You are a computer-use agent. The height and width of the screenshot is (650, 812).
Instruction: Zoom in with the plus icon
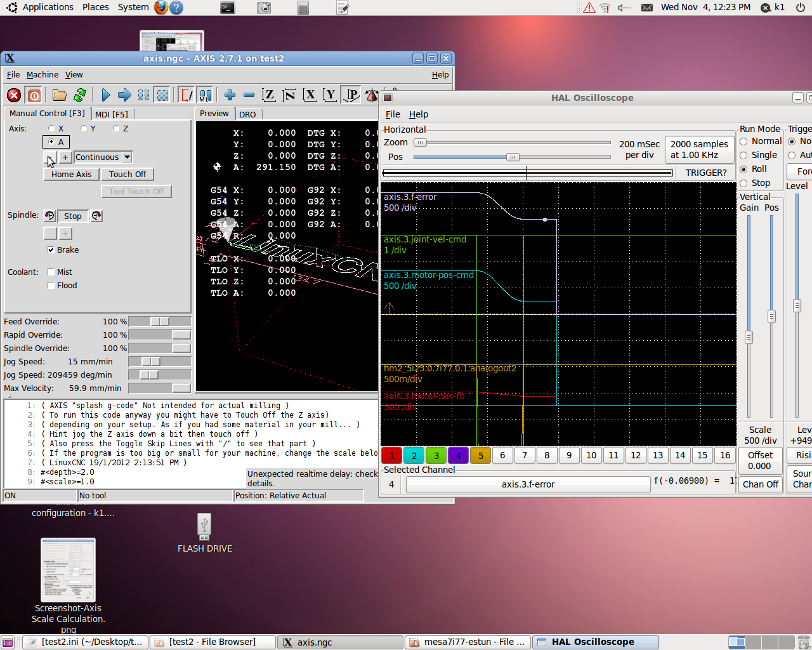(x=230, y=95)
